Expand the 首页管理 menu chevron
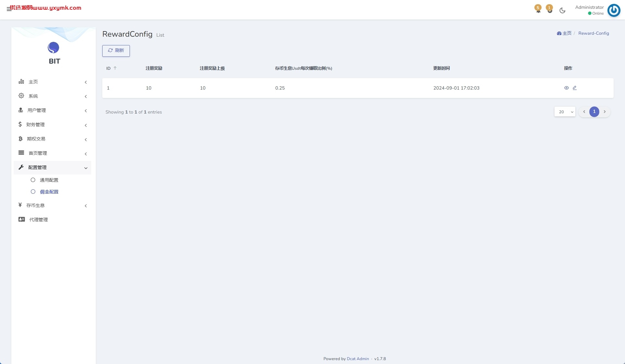The width and height of the screenshot is (625, 364). tap(86, 154)
